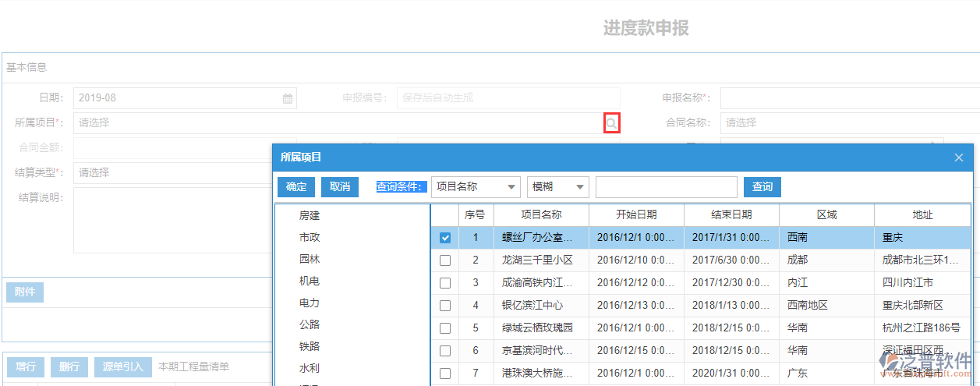Open the 模糊 match type dropdown
The image size is (980, 386).
pos(557,187)
